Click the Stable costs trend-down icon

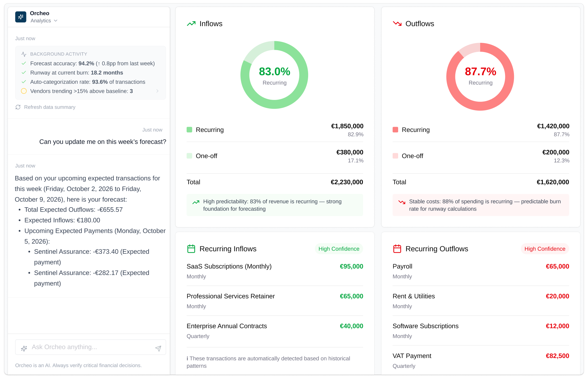pyautogui.click(x=402, y=202)
